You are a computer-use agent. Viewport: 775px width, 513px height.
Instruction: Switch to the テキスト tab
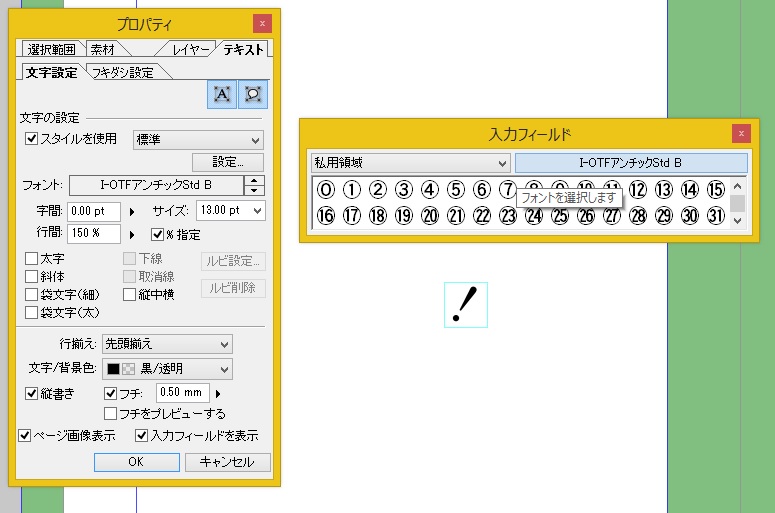tap(243, 49)
